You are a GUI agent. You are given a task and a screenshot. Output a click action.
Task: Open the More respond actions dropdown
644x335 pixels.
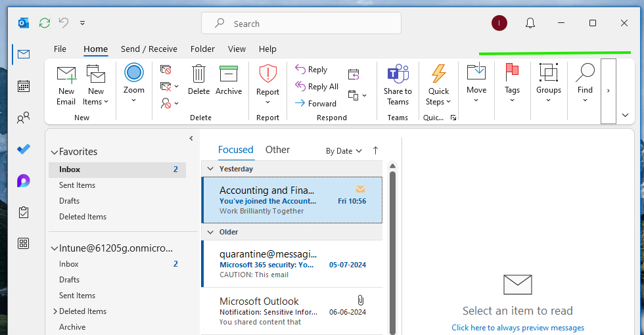click(x=357, y=95)
